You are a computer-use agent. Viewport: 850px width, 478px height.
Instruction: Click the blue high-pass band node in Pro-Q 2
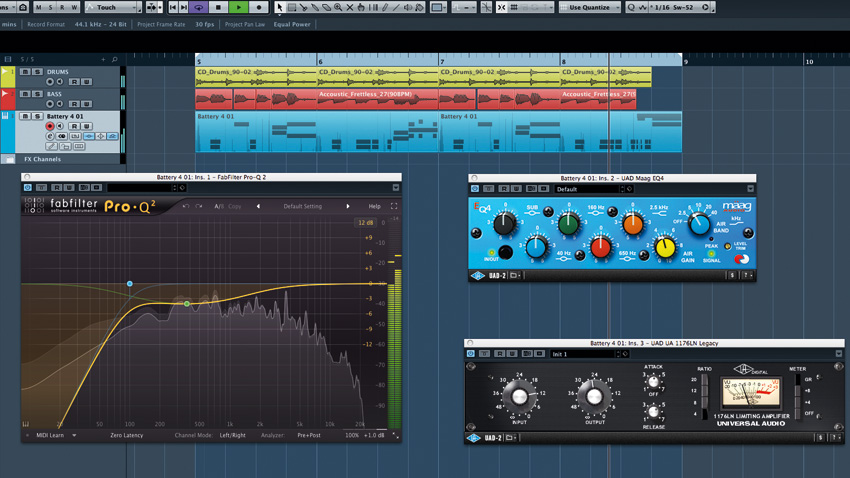[130, 283]
